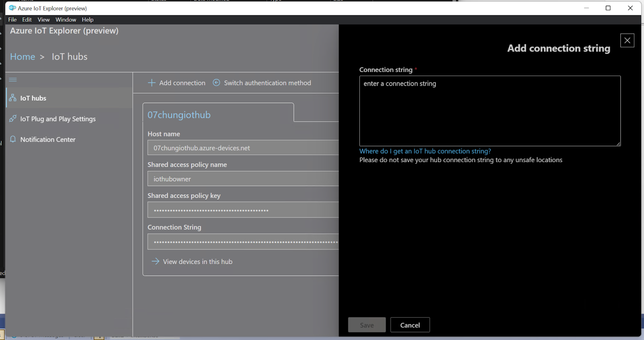Click Add connection label
Image resolution: width=644 pixels, height=340 pixels.
pyautogui.click(x=182, y=83)
